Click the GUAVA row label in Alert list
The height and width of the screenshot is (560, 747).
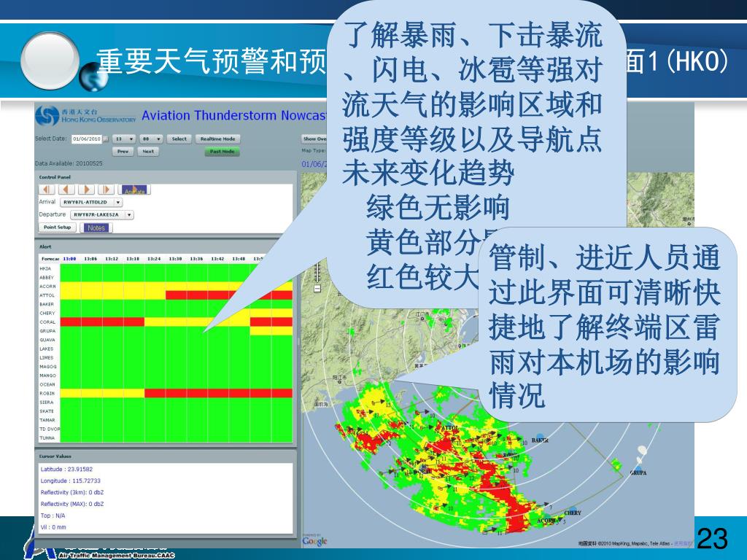click(47, 340)
